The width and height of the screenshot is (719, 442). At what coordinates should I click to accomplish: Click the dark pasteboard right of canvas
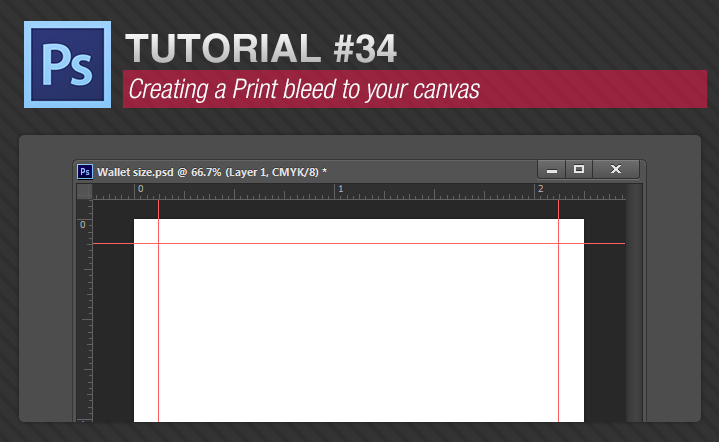coord(604,320)
